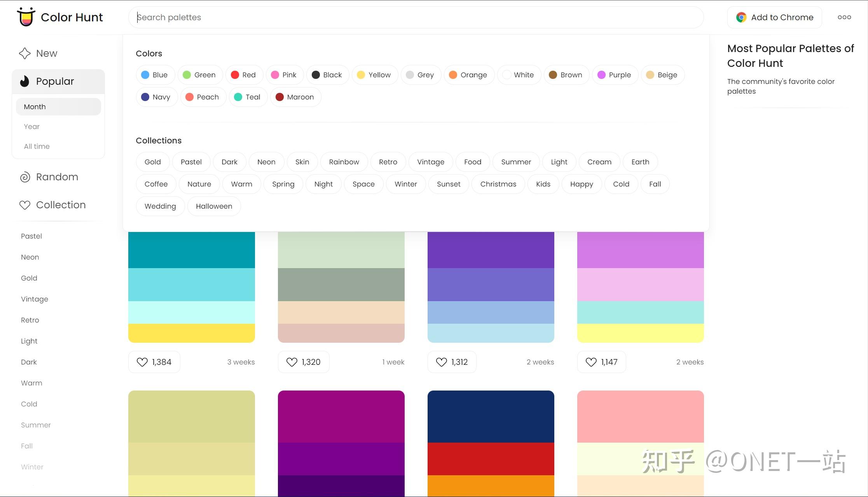Click the yellow stripe in the first palette
Image resolution: width=868 pixels, height=497 pixels.
191,333
